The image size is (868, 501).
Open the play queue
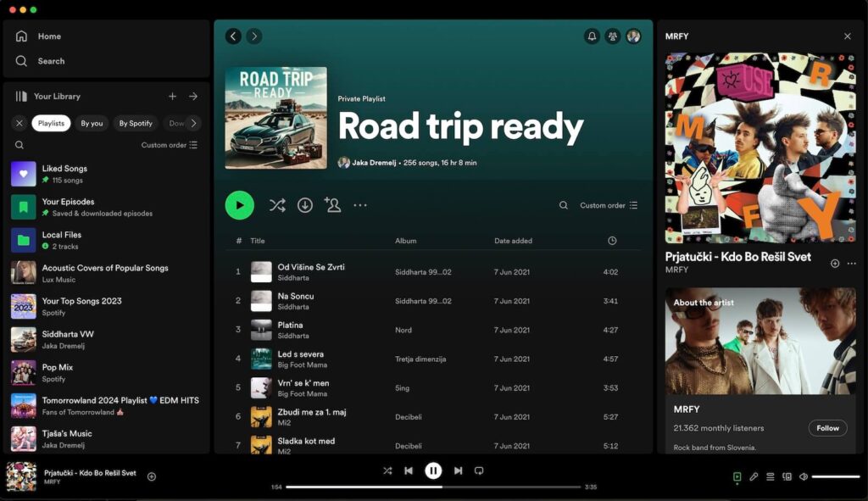[x=770, y=476]
